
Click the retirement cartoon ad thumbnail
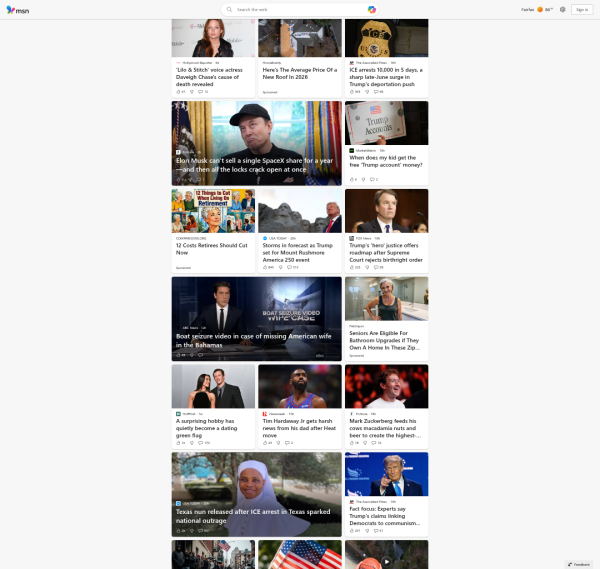pyautogui.click(x=213, y=211)
